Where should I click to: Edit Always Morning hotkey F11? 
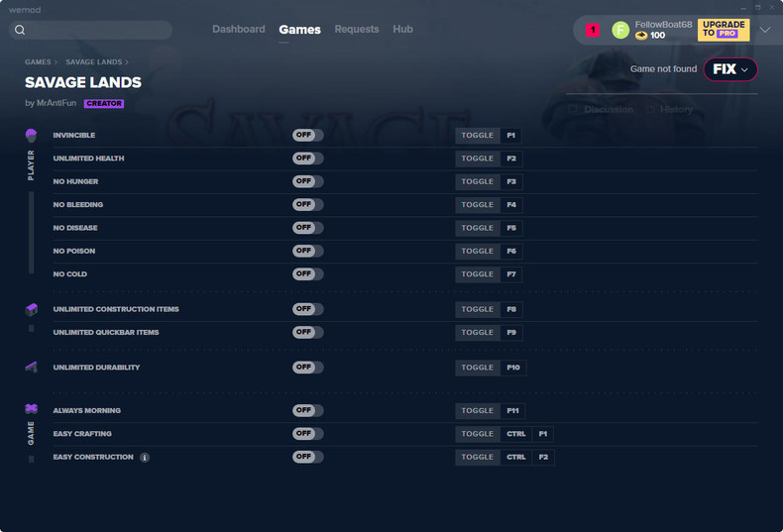(x=512, y=411)
